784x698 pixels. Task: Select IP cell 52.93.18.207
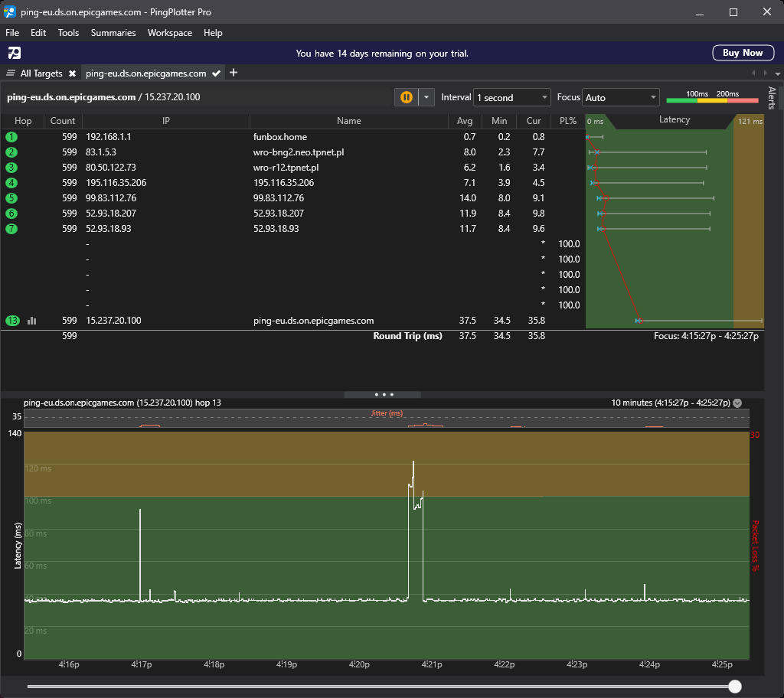tap(111, 214)
